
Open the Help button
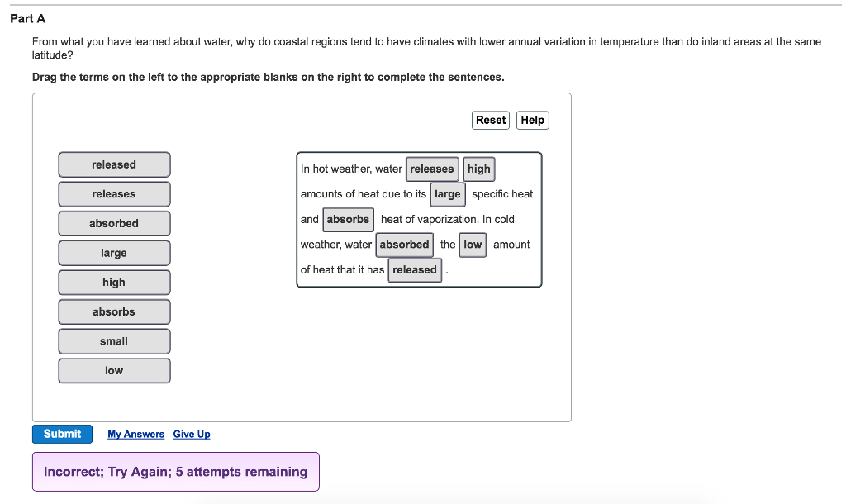tap(533, 120)
